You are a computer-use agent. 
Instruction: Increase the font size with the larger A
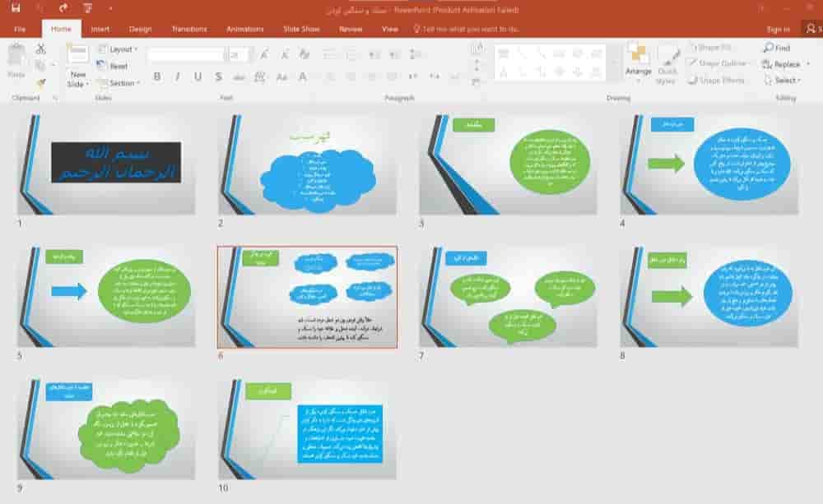point(264,54)
